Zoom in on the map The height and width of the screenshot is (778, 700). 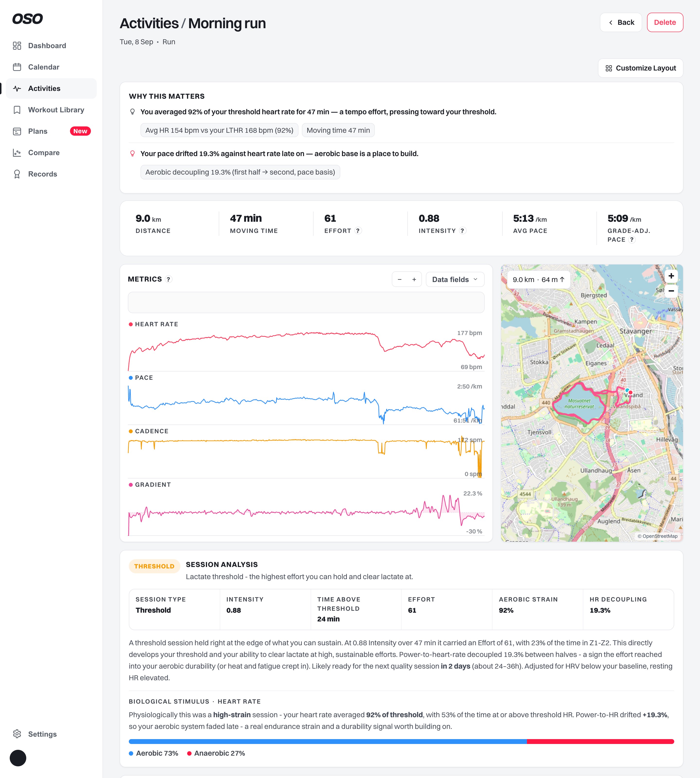671,276
